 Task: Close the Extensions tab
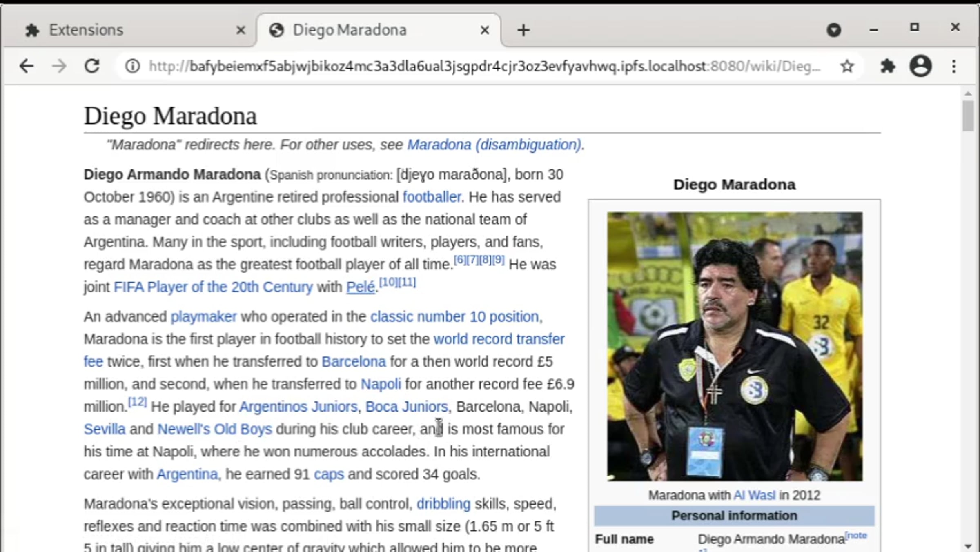[241, 30]
